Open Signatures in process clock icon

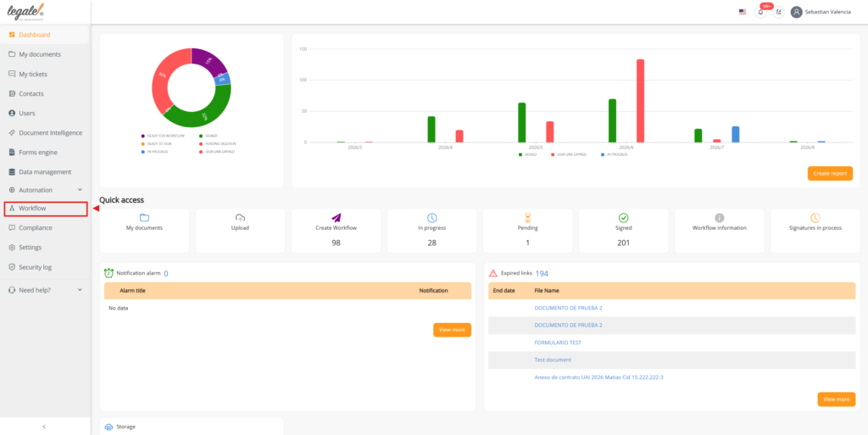[815, 217]
